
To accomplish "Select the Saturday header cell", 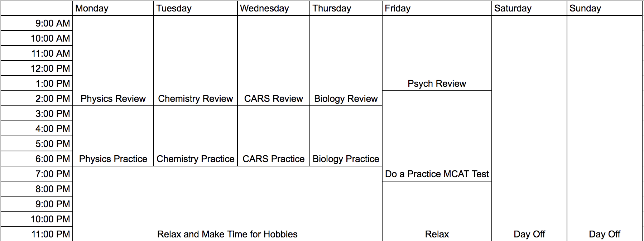I will pyautogui.click(x=529, y=8).
